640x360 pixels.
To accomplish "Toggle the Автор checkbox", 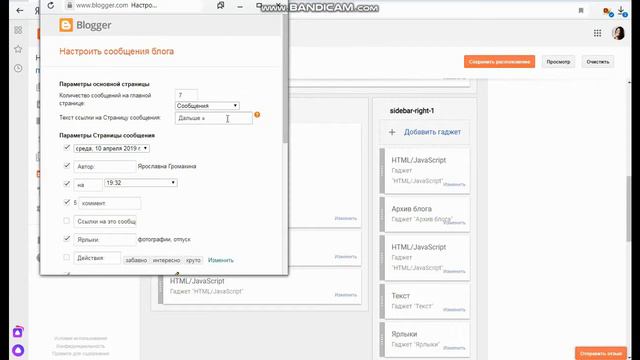I will (67, 166).
